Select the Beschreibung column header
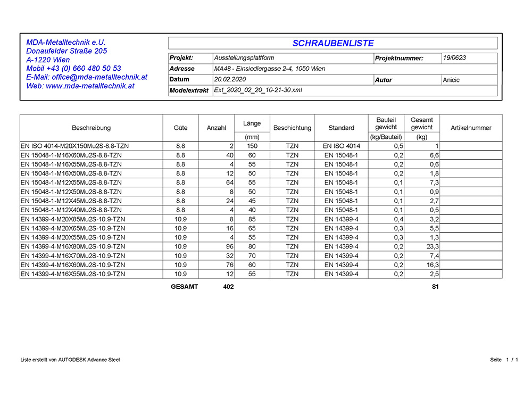The image size is (532, 399). pyautogui.click(x=92, y=128)
